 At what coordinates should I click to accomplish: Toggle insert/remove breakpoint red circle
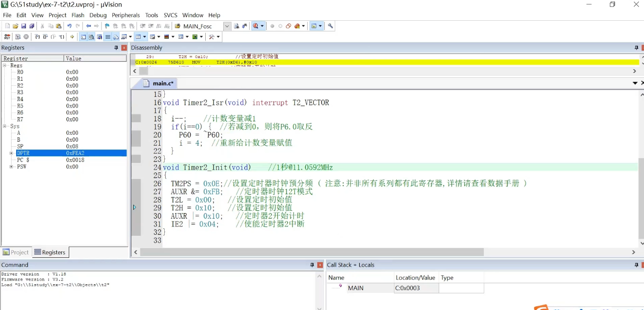pos(272,26)
